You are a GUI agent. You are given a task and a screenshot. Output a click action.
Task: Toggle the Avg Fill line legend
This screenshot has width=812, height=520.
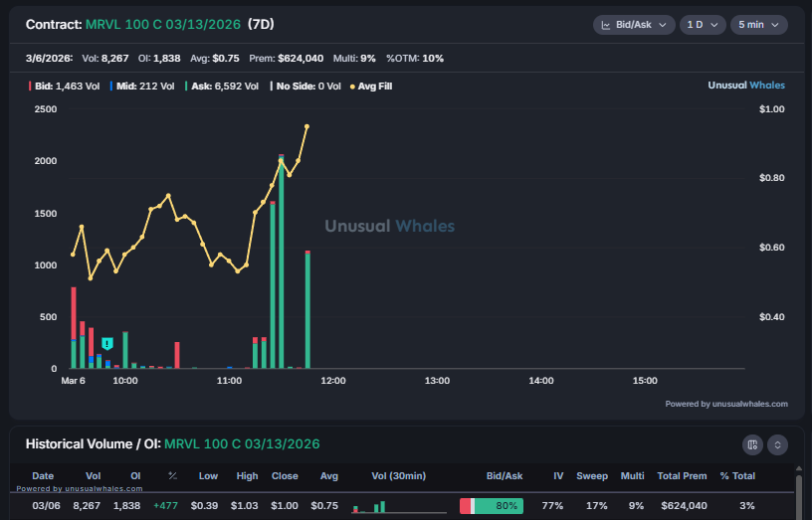pyautogui.click(x=371, y=87)
